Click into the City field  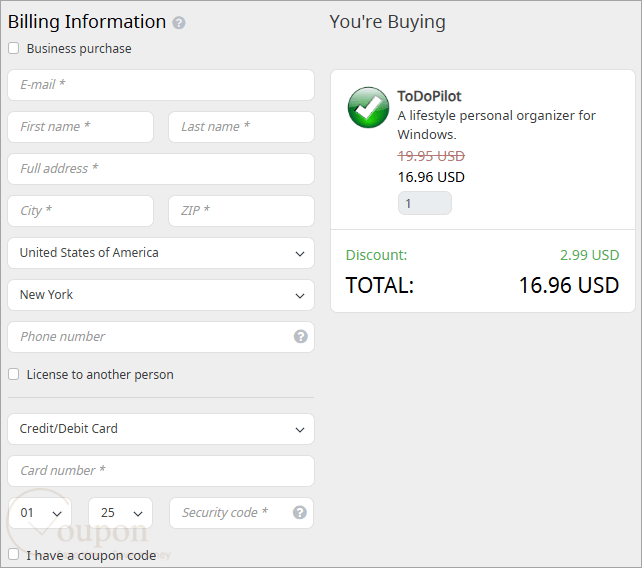pyautogui.click(x=81, y=211)
